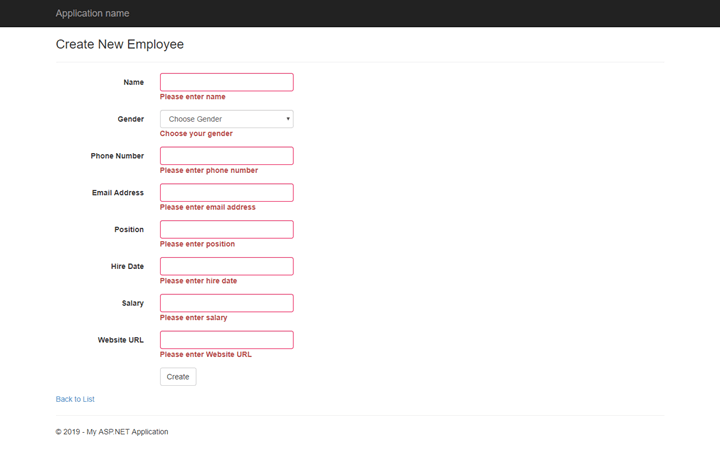
Task: Click the Salary field label
Action: [132, 303]
